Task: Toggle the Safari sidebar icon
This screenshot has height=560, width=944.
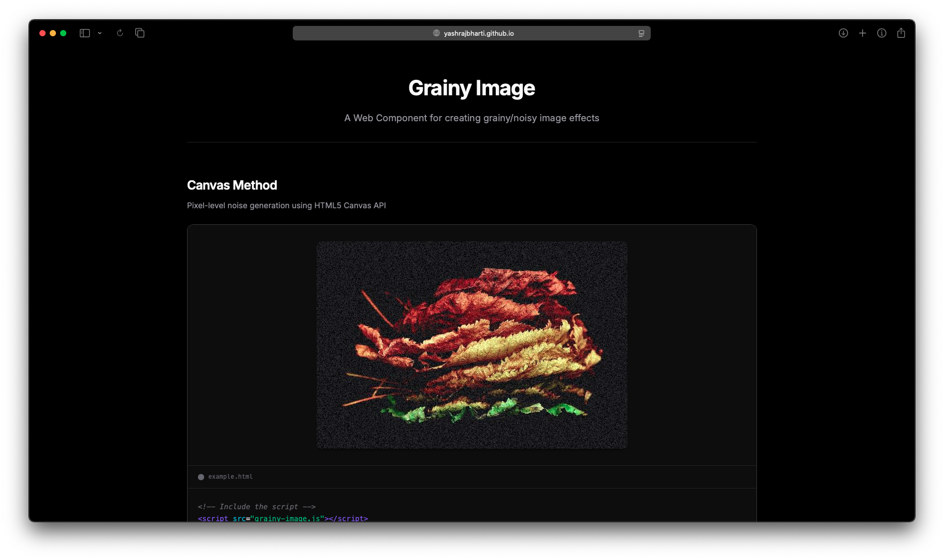Action: (85, 33)
